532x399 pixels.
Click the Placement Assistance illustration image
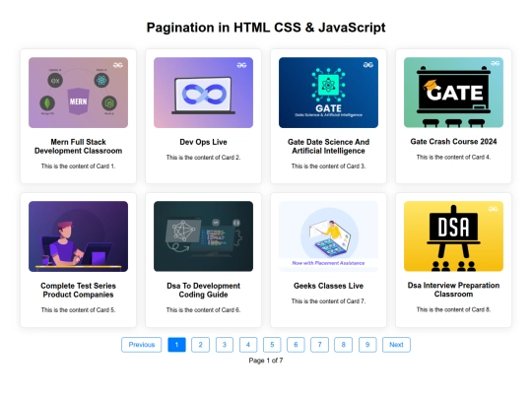coord(328,236)
